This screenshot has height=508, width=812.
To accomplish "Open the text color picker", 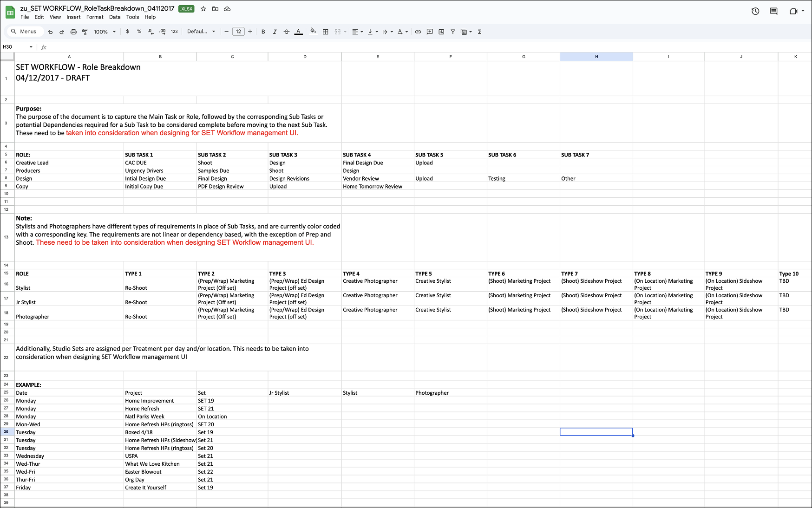I will [x=299, y=32].
